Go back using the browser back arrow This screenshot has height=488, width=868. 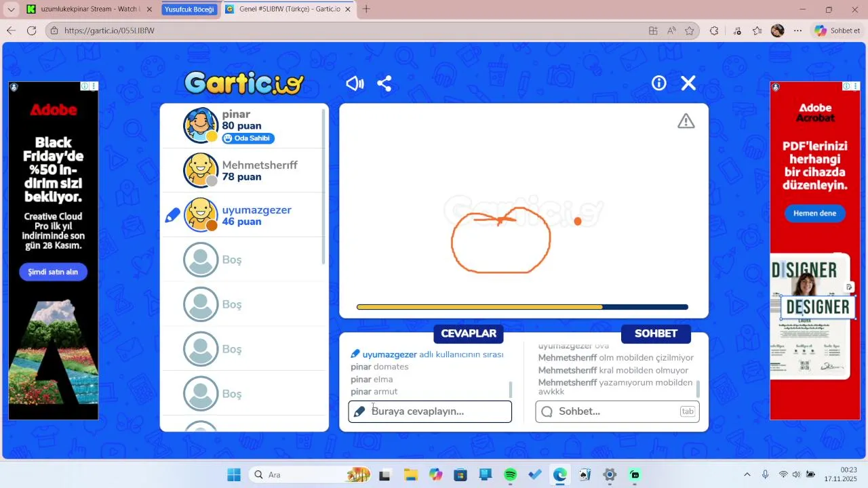tap(11, 30)
